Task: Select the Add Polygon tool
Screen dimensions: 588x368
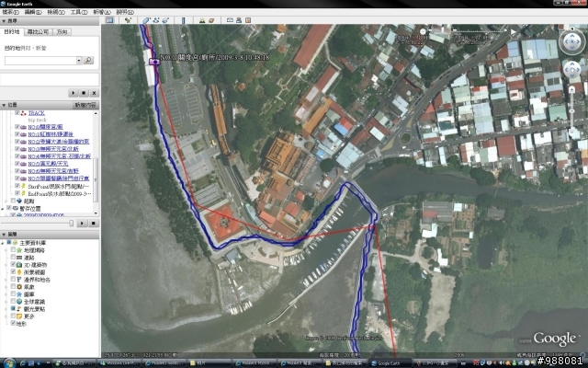Action: (147, 20)
